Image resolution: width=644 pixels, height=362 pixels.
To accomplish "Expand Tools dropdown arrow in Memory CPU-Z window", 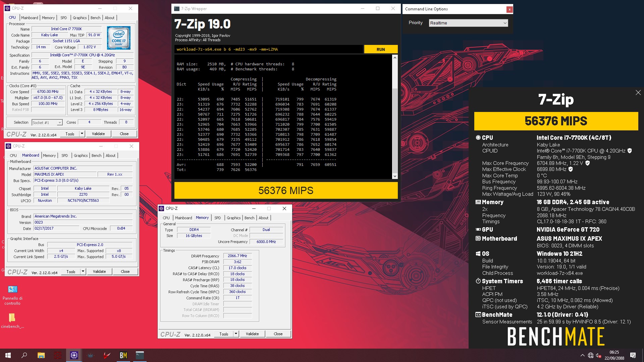I will [236, 334].
